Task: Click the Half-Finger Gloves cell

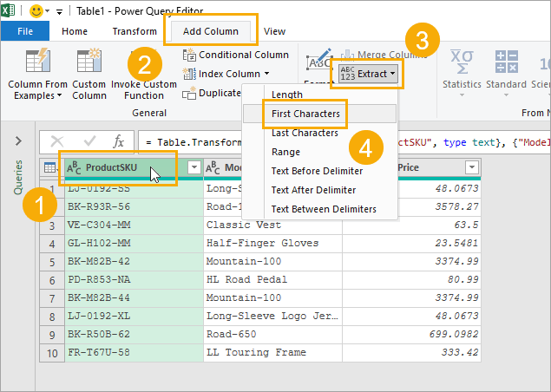Action: tap(272, 243)
